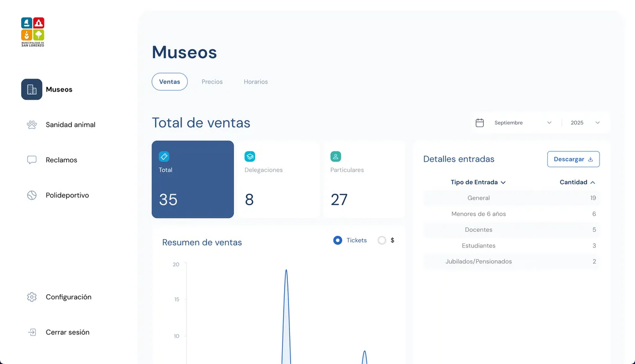Open the Septiembre month dropdown
635x364 pixels.
click(522, 123)
